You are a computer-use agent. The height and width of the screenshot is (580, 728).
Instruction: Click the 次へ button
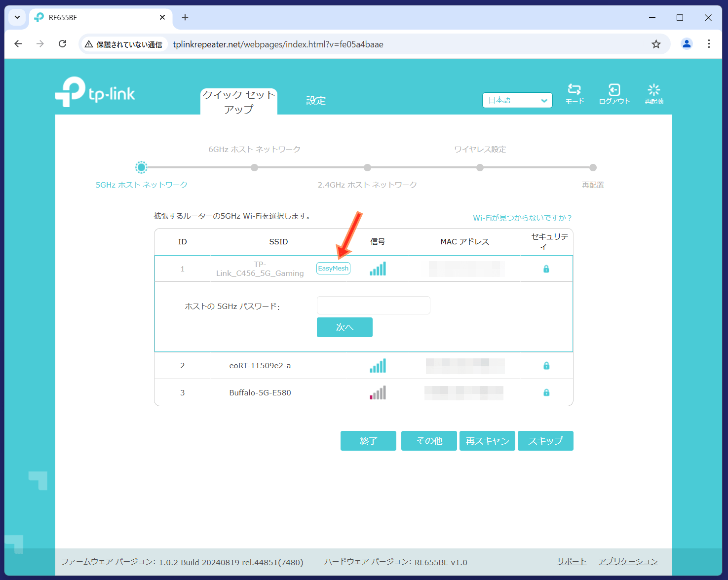click(x=345, y=327)
